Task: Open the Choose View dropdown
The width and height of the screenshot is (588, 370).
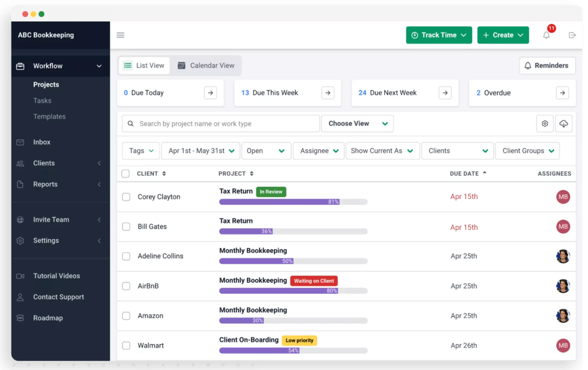Action: click(357, 124)
